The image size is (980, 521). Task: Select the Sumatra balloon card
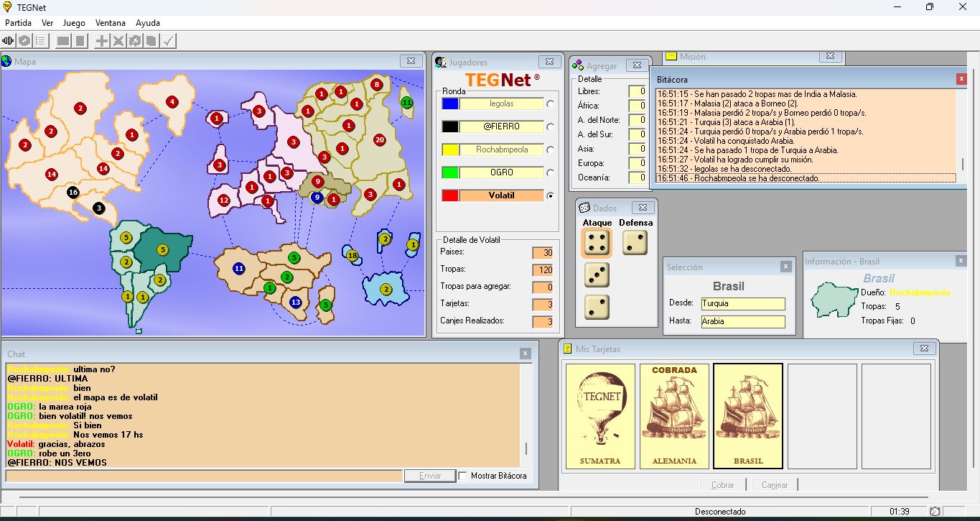(x=600, y=416)
